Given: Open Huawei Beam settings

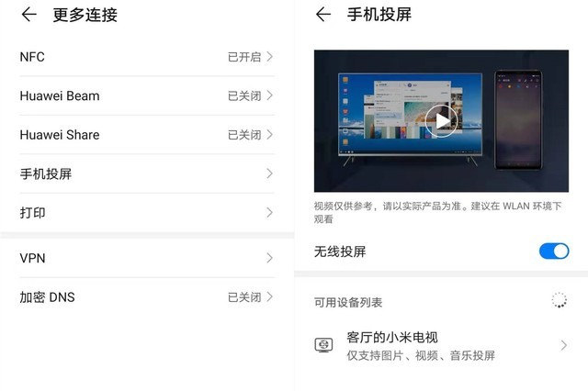Looking at the screenshot, I should 147,95.
